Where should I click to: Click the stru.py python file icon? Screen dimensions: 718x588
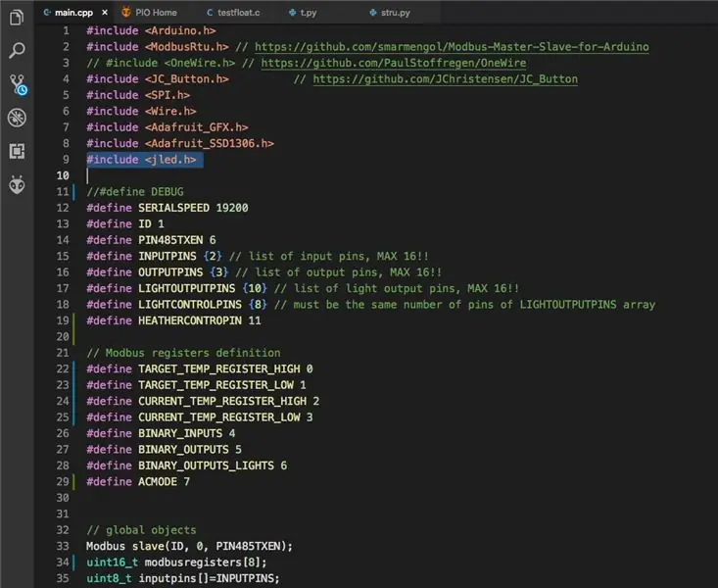click(x=373, y=13)
